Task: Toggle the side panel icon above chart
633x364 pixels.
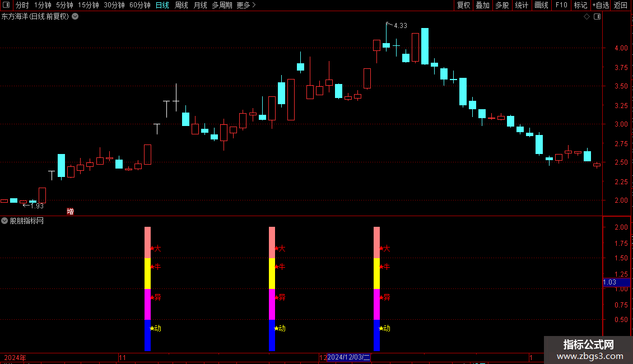Action: (x=597, y=17)
